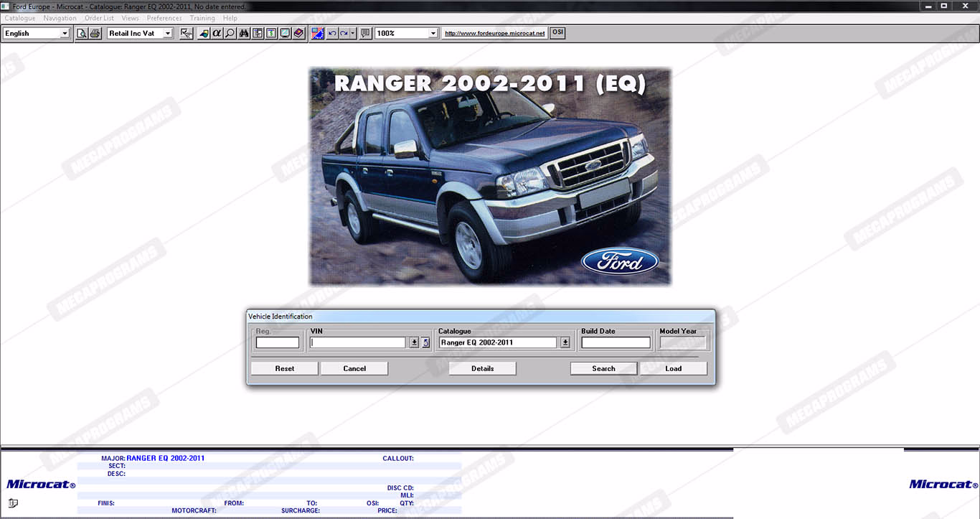Screen dimensions: 980x519
Task: Open the English language dropdown
Action: (x=65, y=33)
